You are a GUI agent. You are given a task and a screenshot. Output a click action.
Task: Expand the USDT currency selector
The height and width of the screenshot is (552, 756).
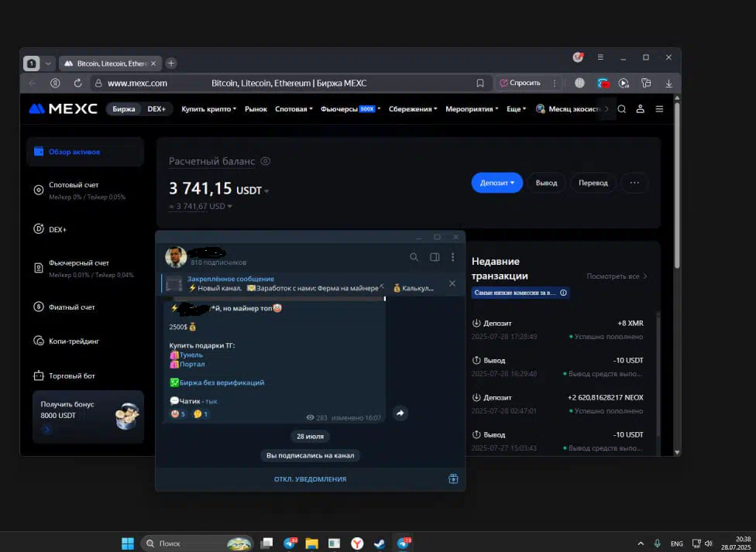pos(253,191)
